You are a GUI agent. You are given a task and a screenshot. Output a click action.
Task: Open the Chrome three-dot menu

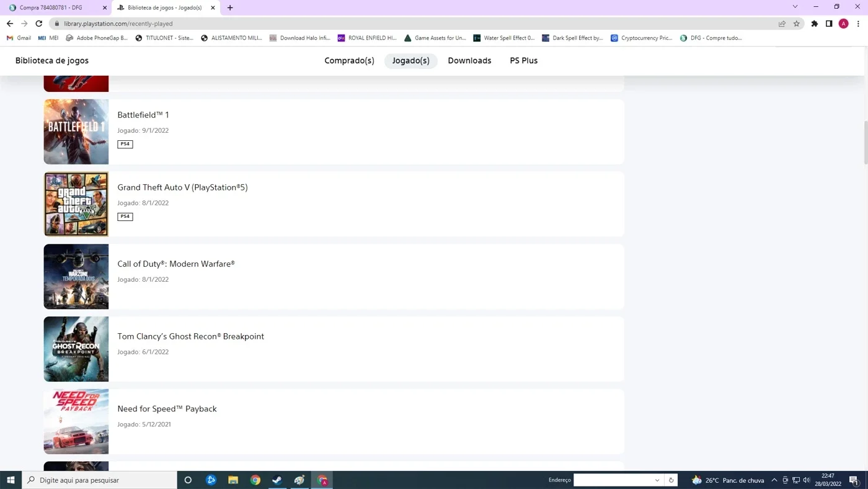(859, 24)
